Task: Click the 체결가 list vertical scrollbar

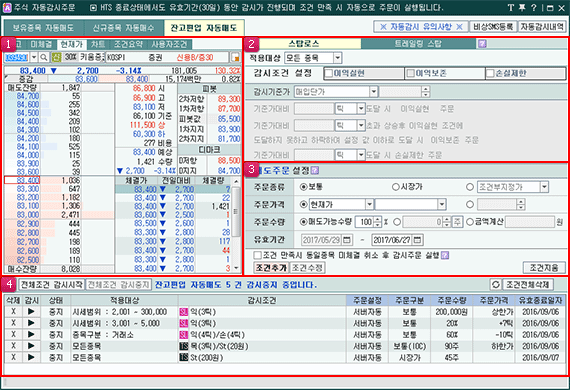Action: pos(236,225)
